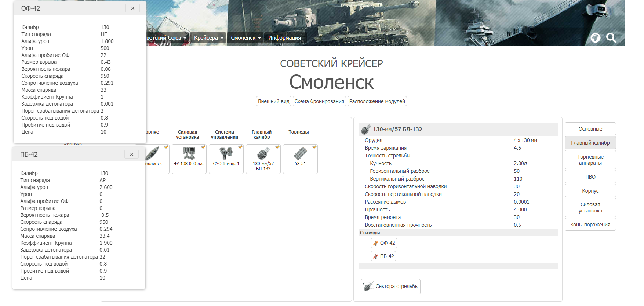Close the ОФ-42 popup window
This screenshot has width=644, height=306.
click(x=132, y=8)
